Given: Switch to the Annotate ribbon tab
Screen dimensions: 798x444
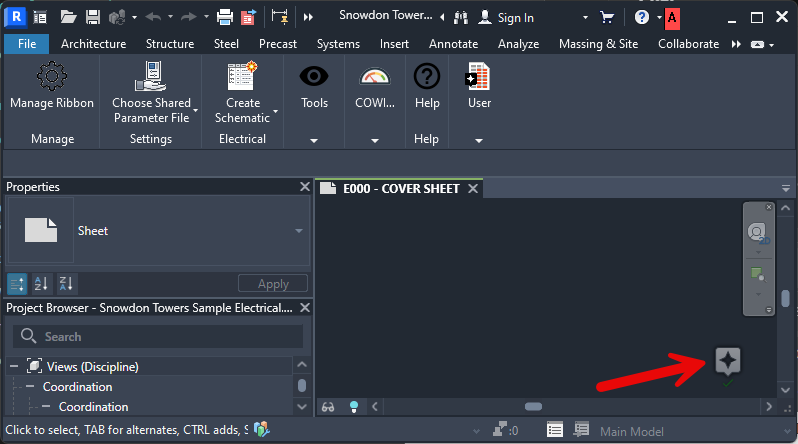Looking at the screenshot, I should point(453,44).
